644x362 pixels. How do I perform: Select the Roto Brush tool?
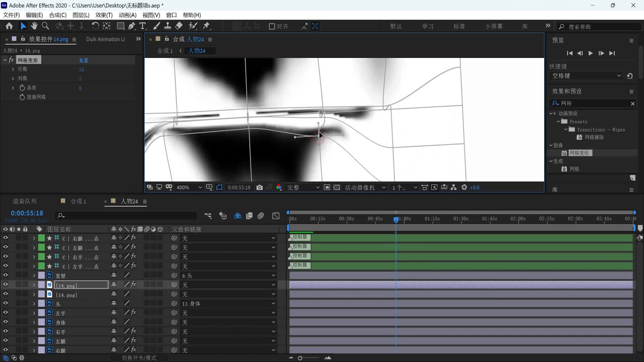pos(193,26)
